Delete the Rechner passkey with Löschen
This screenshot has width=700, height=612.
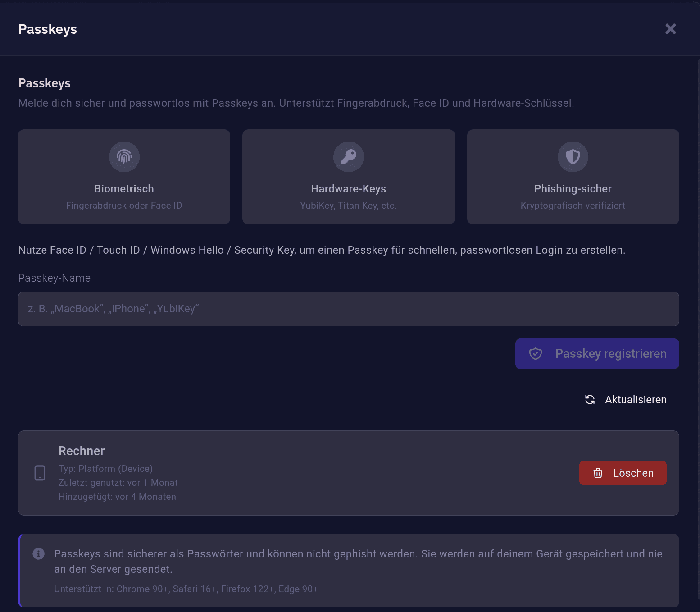623,473
